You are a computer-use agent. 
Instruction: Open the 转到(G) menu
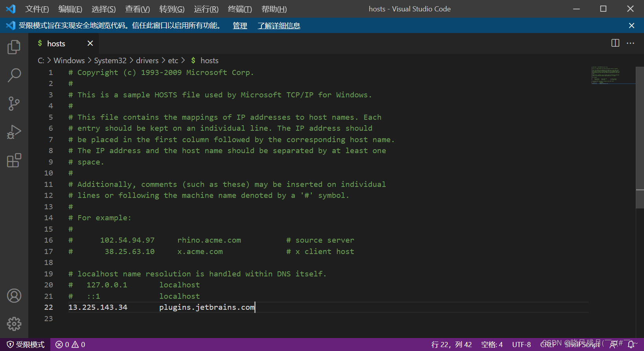(x=172, y=9)
